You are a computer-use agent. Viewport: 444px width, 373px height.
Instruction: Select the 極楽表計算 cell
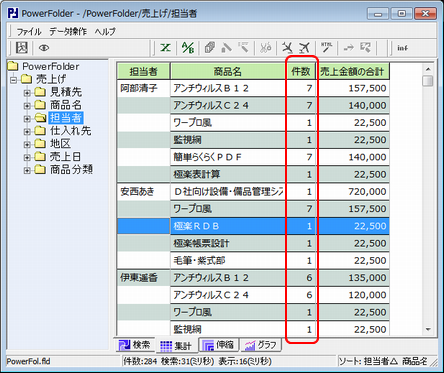point(228,174)
